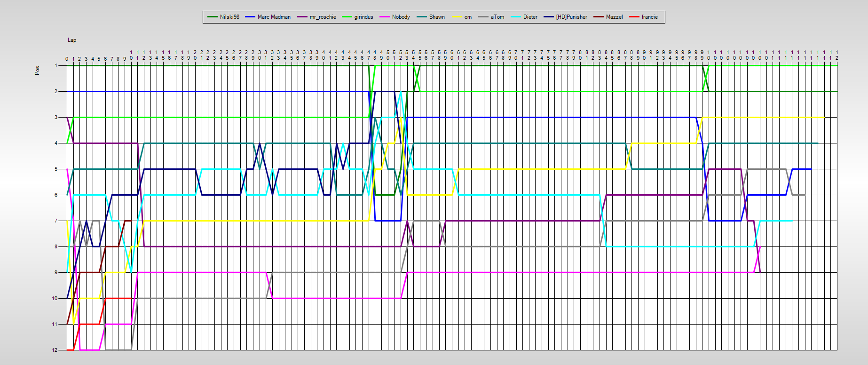Click position 6 label on Y axis
Image resolution: width=868 pixels, height=365 pixels.
click(x=56, y=195)
